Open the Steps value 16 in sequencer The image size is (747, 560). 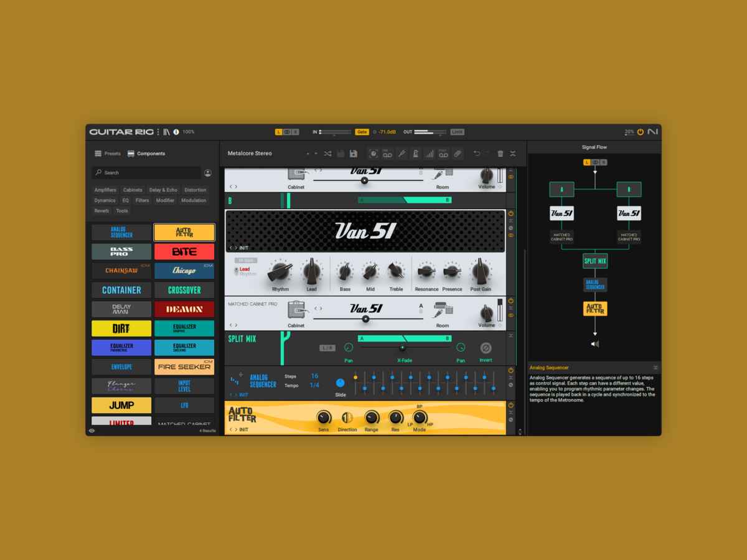(x=314, y=376)
